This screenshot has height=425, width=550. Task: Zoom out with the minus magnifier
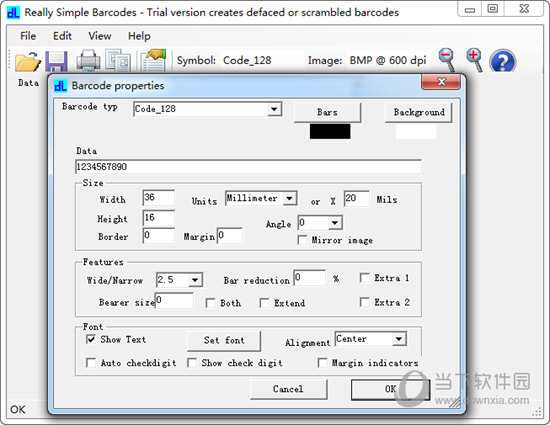447,60
